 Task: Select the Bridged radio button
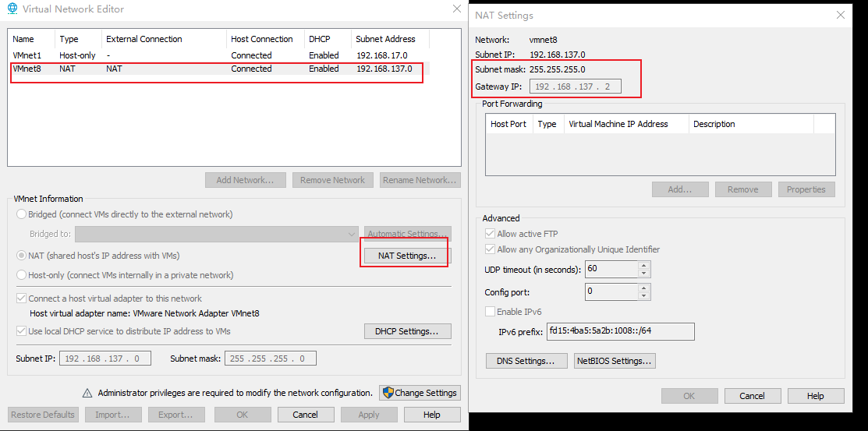22,214
